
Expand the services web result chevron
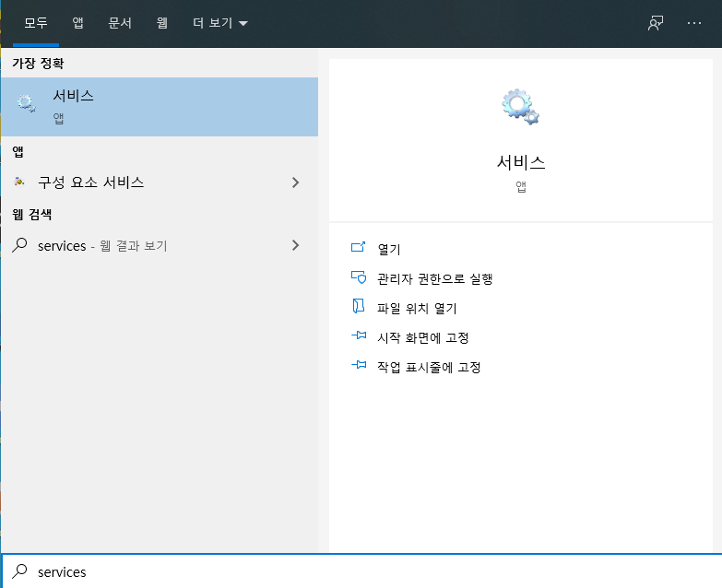296,245
